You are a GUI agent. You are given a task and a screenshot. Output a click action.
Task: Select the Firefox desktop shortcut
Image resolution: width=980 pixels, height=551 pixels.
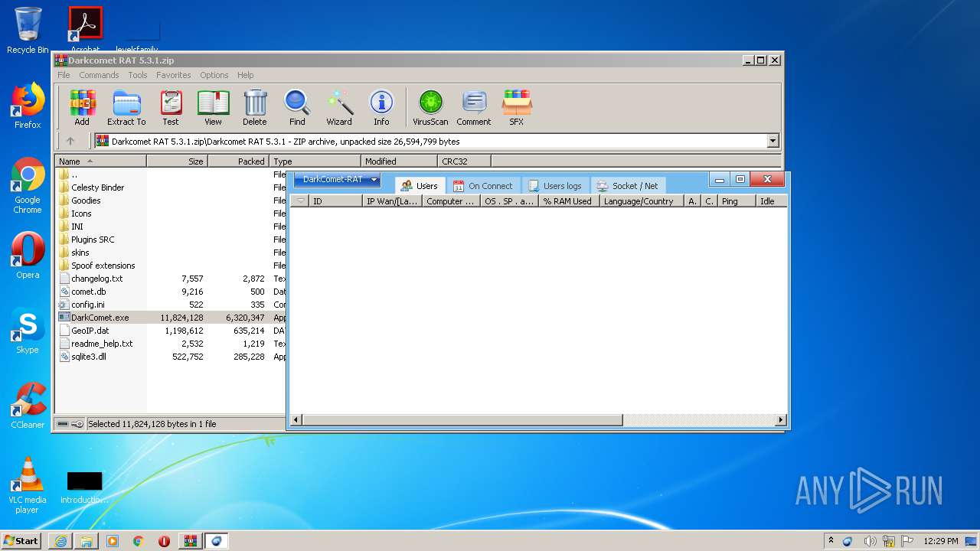click(x=28, y=106)
